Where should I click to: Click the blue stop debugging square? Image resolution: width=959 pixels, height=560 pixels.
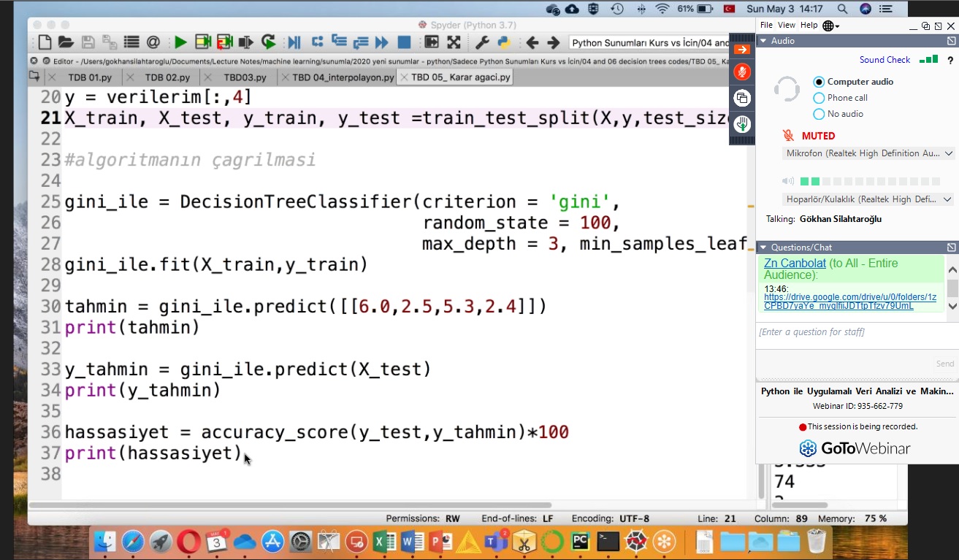click(403, 42)
